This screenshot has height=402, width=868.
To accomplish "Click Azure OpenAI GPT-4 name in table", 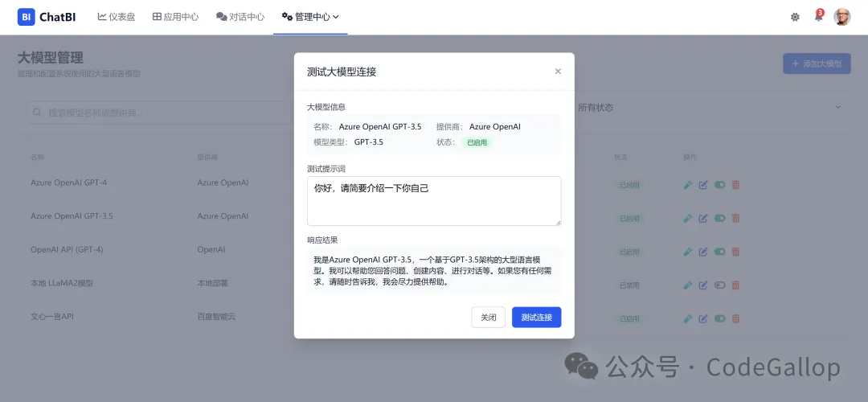I will (x=68, y=183).
